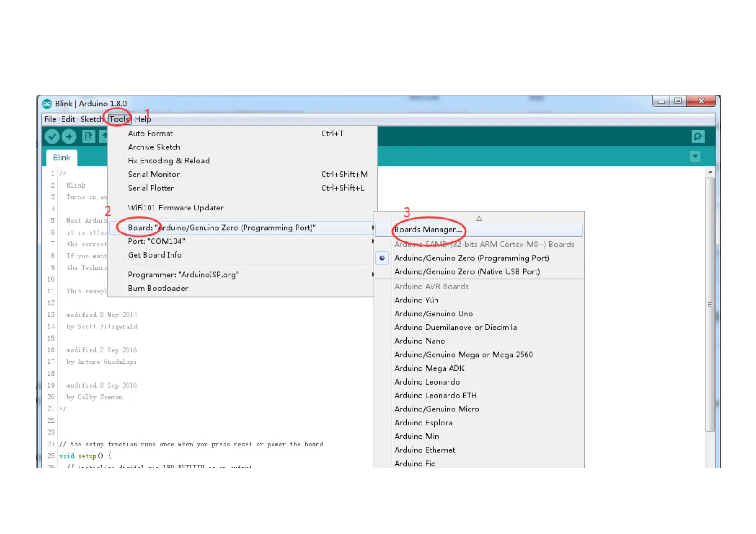This screenshot has width=756, height=534.
Task: Select the Arduino Nano board
Action: tap(479, 341)
